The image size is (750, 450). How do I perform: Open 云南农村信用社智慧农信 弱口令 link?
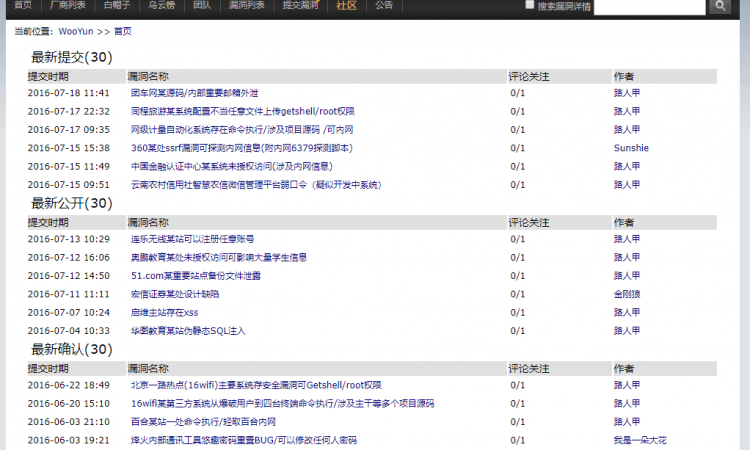(256, 185)
